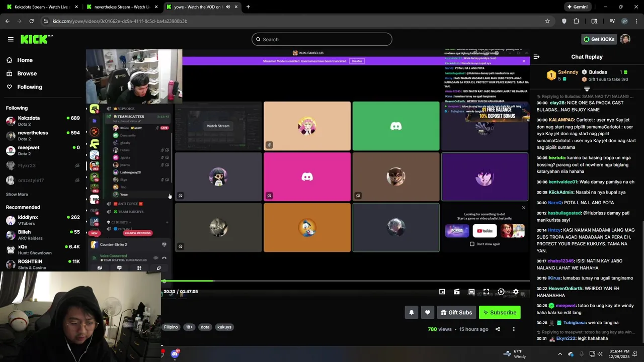Screen dimensions: 644x362
Task: Open offline channel omzstyle17
Action: tap(43, 180)
